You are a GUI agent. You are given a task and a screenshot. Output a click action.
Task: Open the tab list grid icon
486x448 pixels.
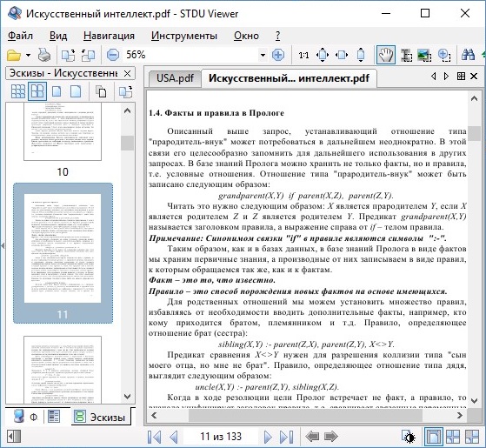pyautogui.click(x=461, y=77)
